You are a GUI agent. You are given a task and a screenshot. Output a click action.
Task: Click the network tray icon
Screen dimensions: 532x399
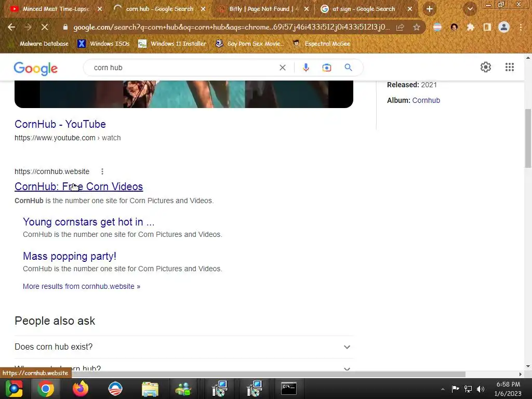click(468, 389)
